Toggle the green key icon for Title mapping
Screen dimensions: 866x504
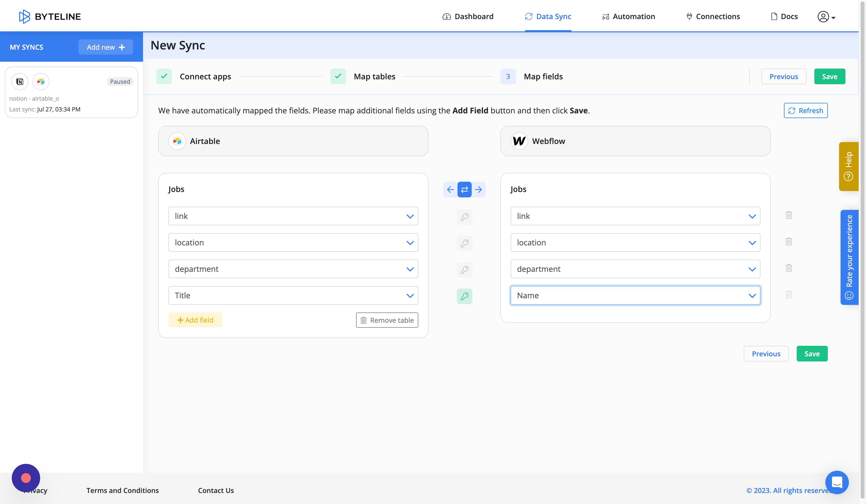click(x=464, y=296)
